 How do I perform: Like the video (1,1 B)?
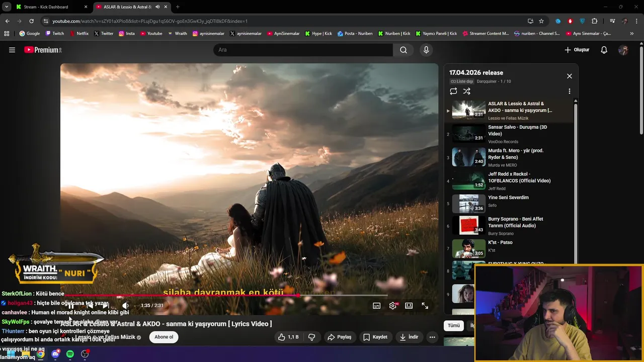[x=288, y=337]
